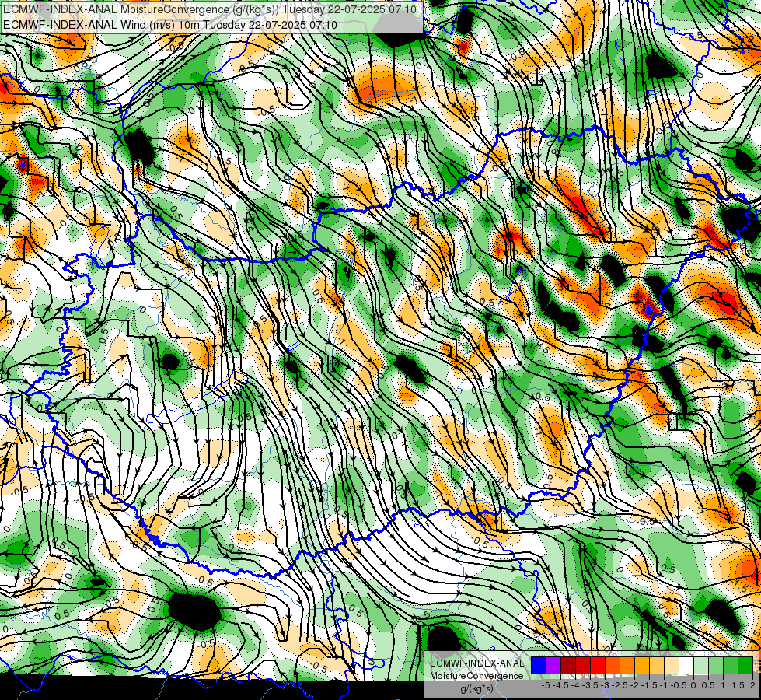Select the palest green swatch between 0 and 0.5

(701, 665)
